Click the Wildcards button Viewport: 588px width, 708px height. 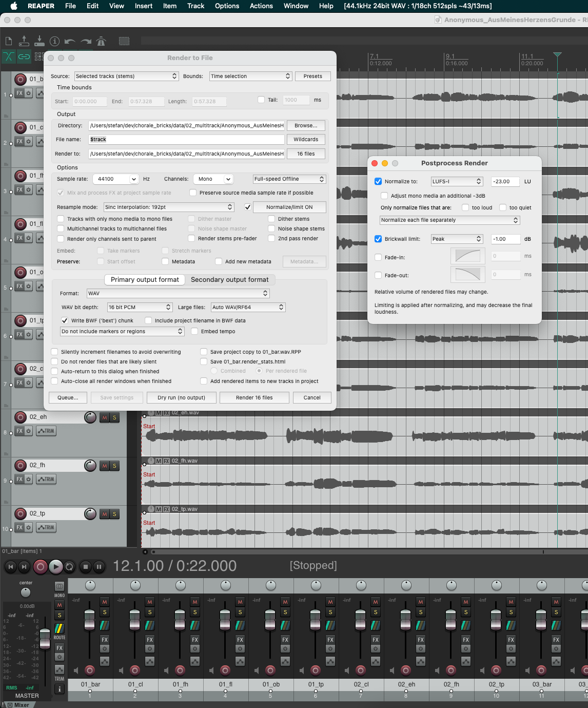click(x=306, y=139)
